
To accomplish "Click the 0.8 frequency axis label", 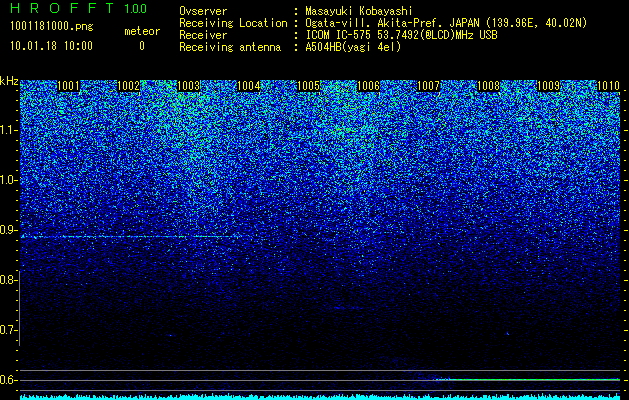I will coord(8,280).
